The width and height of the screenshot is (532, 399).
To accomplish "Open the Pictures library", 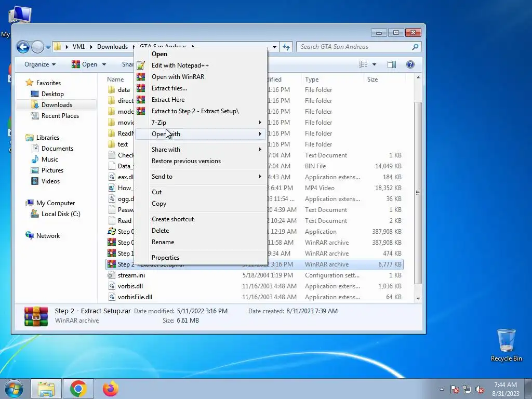I will (47, 170).
